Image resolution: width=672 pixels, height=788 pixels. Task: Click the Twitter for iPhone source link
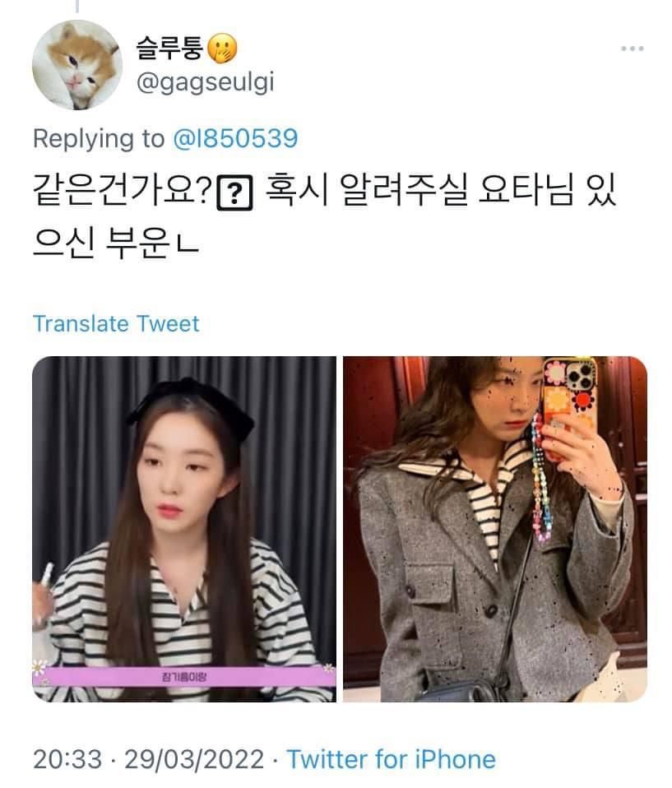(x=391, y=759)
